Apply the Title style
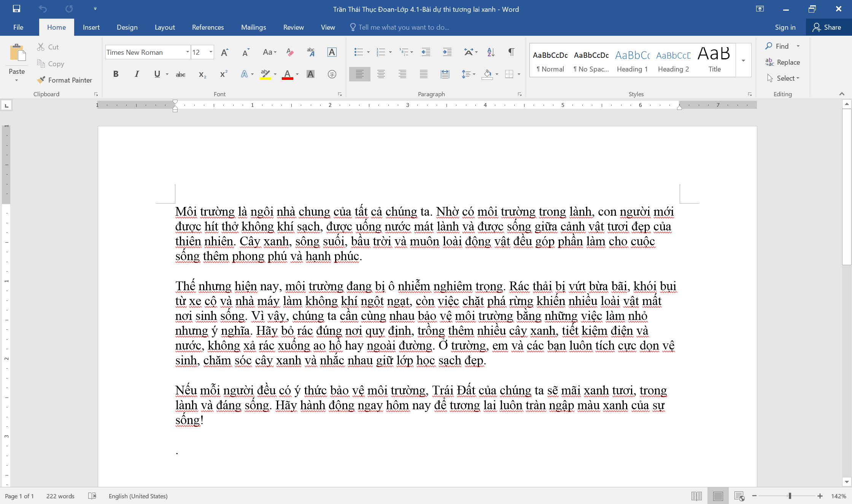 [714, 61]
